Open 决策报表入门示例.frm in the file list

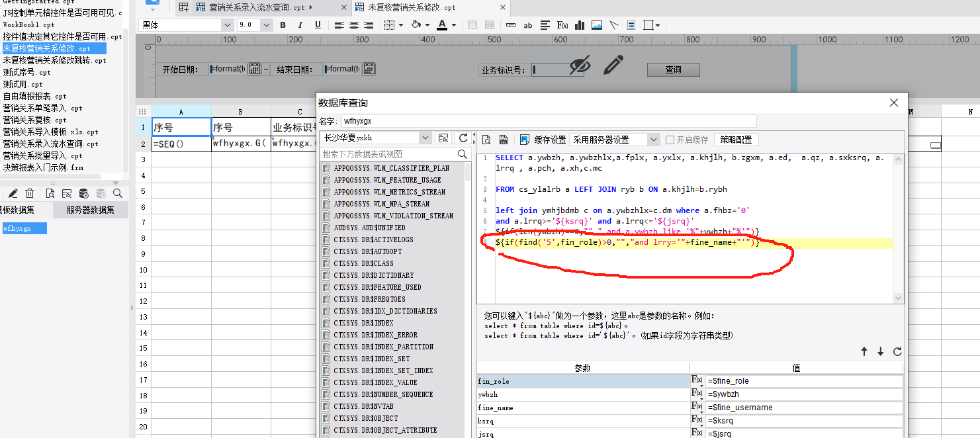click(42, 167)
